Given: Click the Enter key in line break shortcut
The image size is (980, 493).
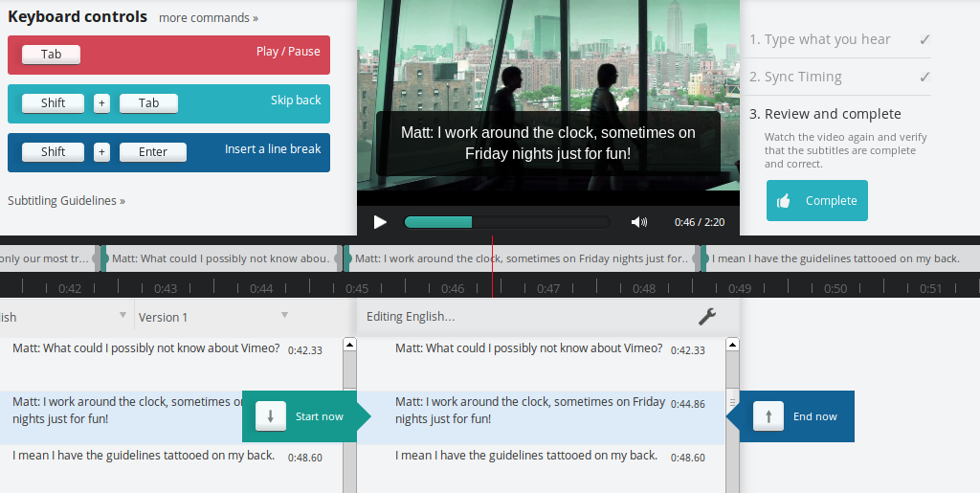Looking at the screenshot, I should [152, 152].
